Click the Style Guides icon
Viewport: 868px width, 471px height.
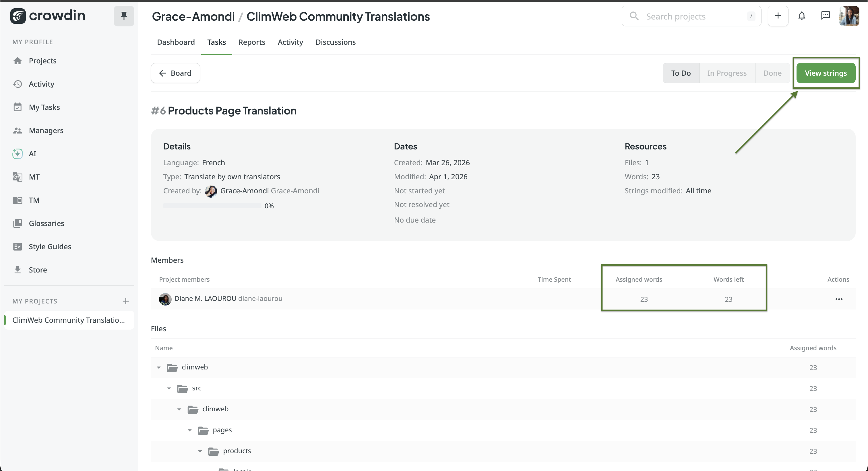(18, 246)
